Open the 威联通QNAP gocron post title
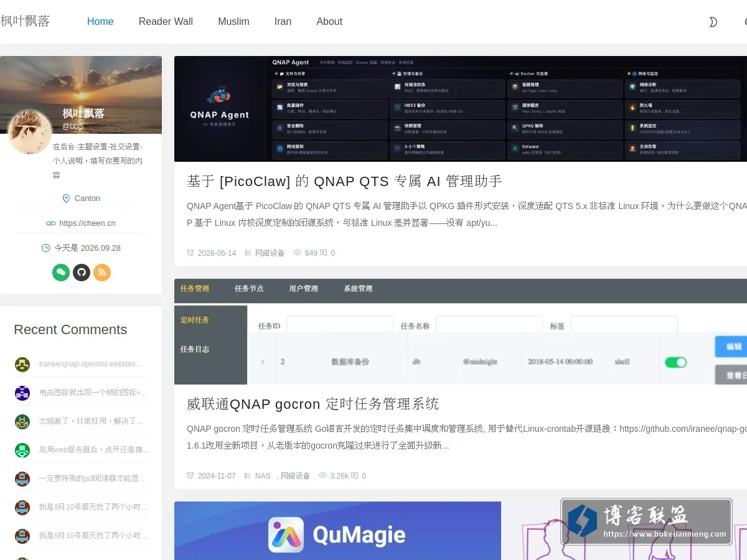 (x=313, y=404)
